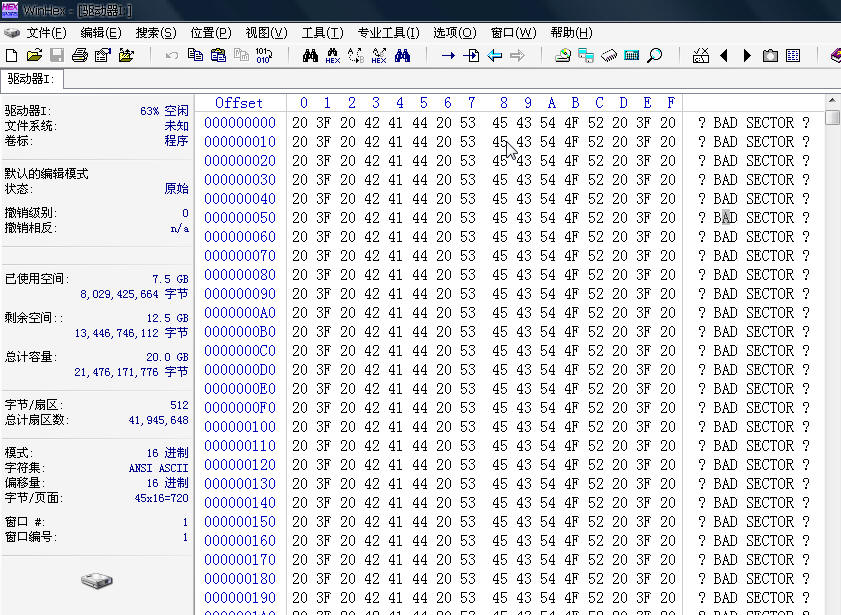Click the camera snapshot icon
This screenshot has height=615, width=841.
pos(770,56)
